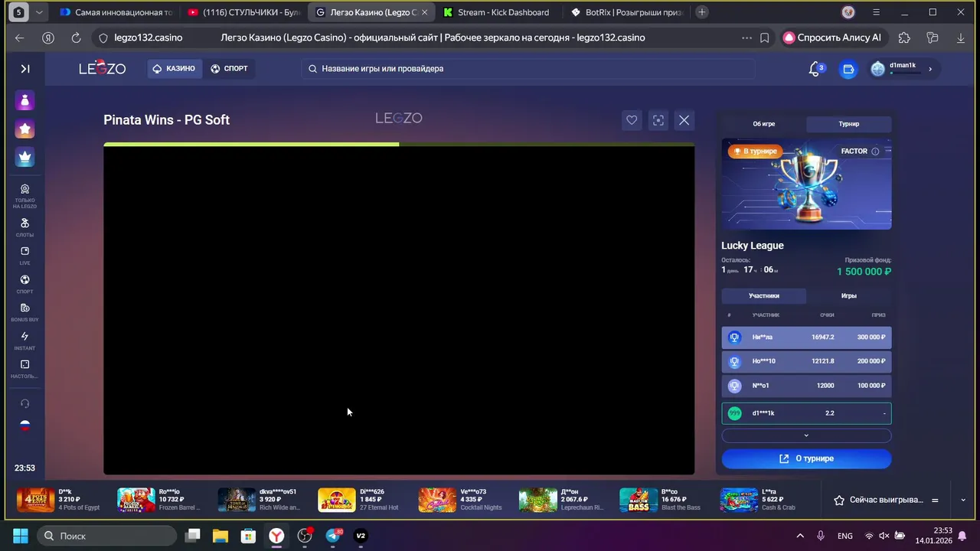Open the Слоты cherries section
Screen dimensions: 980x551
25,227
